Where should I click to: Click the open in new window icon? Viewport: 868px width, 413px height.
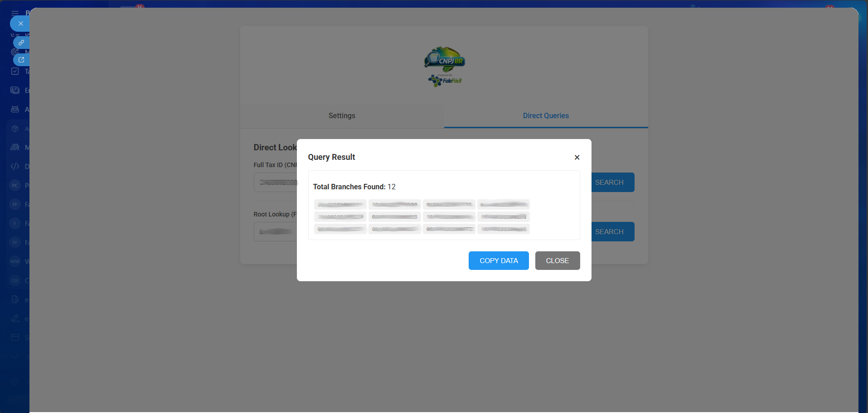[x=21, y=60]
